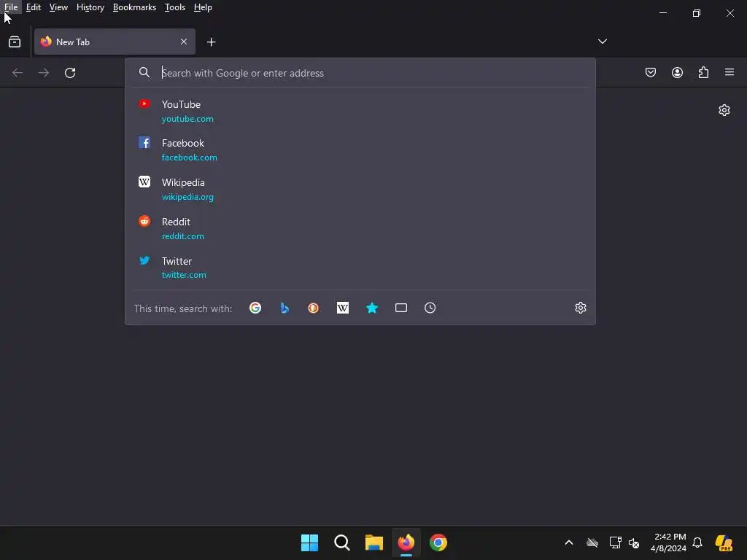Open the Tools menu
The height and width of the screenshot is (560, 747).
pos(175,7)
